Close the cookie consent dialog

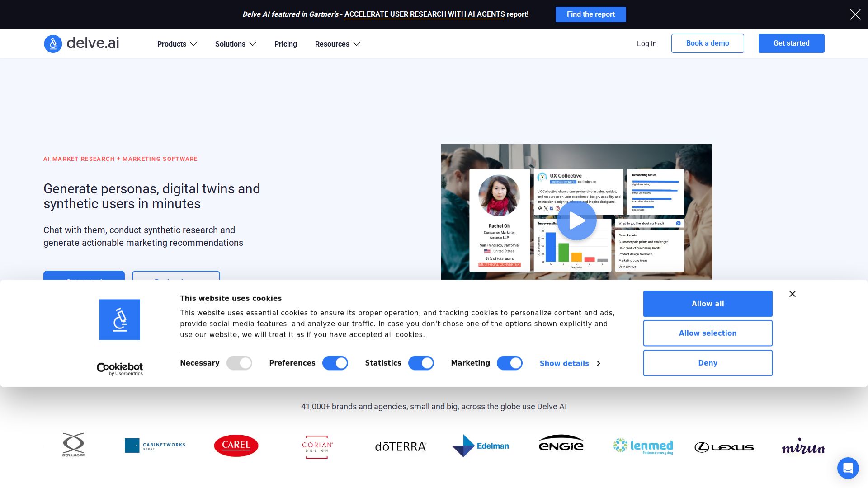[x=792, y=294]
